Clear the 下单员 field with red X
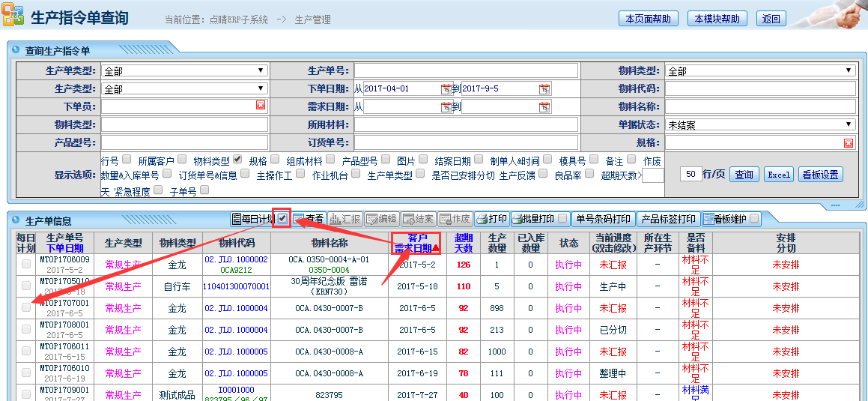868x401 pixels. point(261,106)
